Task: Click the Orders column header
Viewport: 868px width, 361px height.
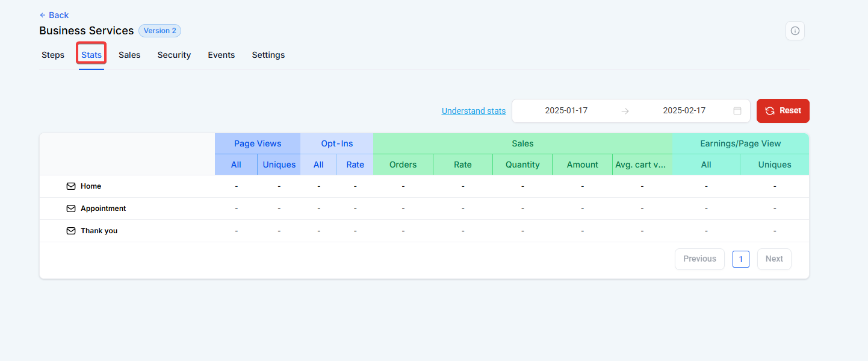Action: pos(403,165)
